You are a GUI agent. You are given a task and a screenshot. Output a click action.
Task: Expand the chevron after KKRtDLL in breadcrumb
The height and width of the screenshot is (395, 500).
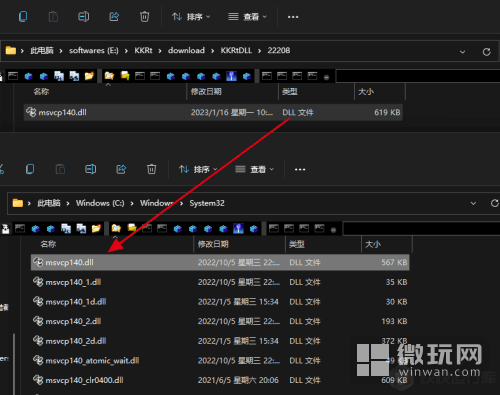[x=259, y=51]
